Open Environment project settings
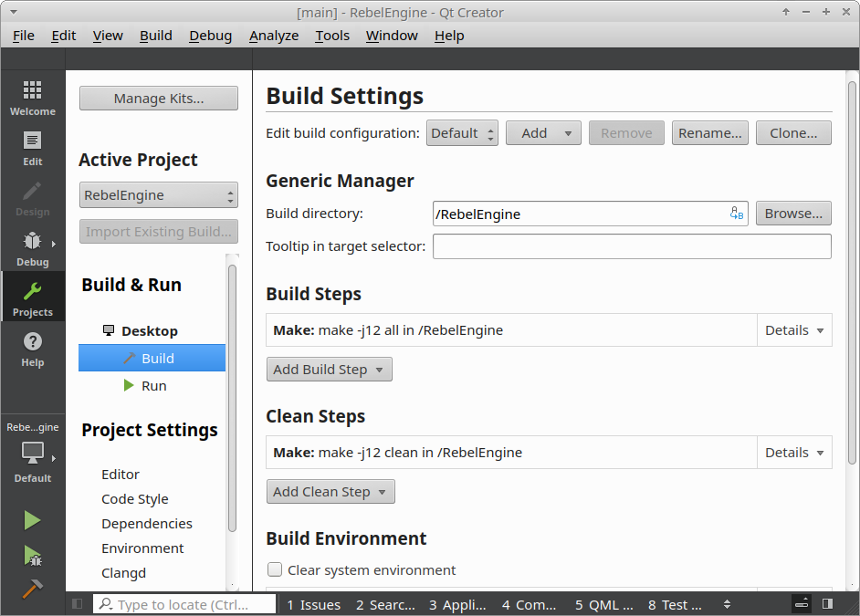The image size is (860, 616). pyautogui.click(x=142, y=548)
